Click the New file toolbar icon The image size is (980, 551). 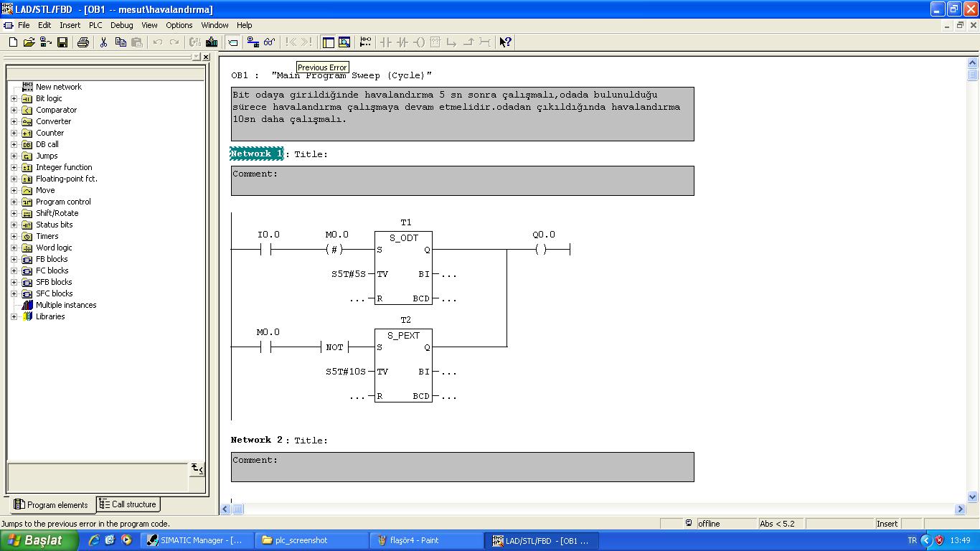click(x=13, y=42)
